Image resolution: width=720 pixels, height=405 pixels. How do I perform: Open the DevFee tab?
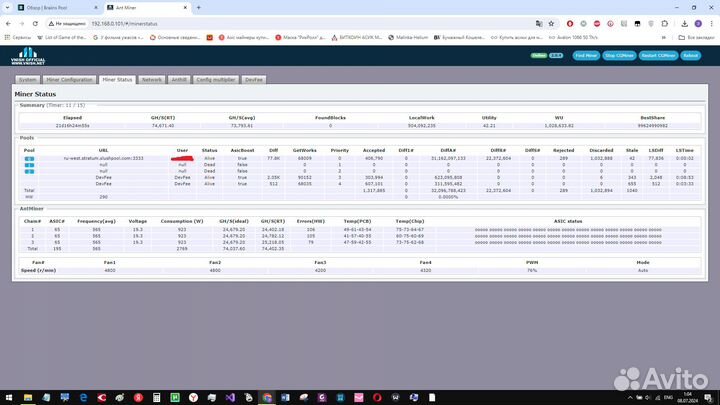pos(253,80)
